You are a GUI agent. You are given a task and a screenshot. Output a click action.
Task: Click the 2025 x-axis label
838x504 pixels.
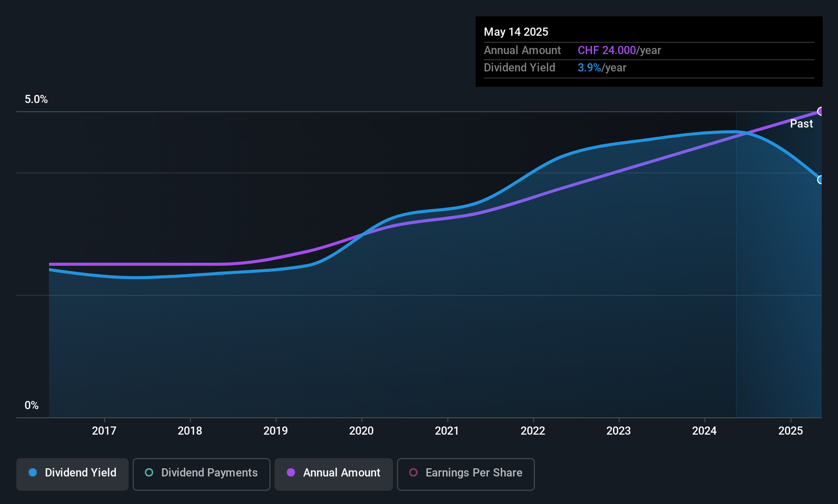(791, 431)
